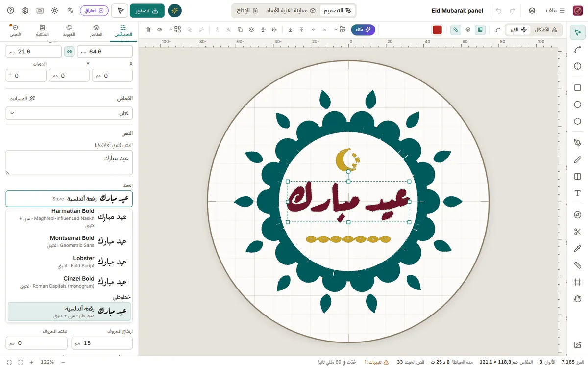Toggle the grid display button
The width and height of the screenshot is (588, 368).
(x=480, y=30)
